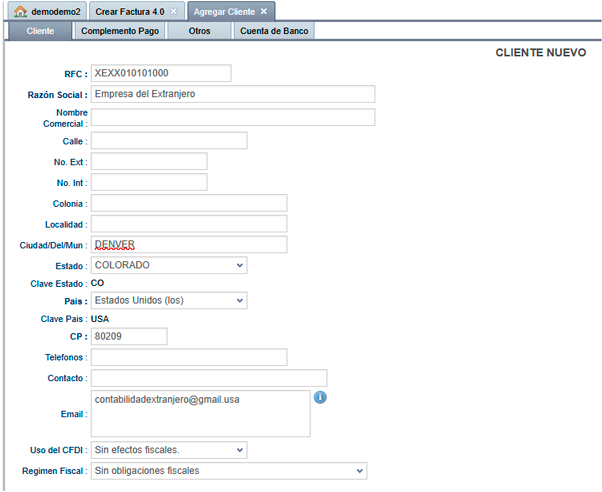Viewport: 602px width, 492px height.
Task: Click the RFC input field
Action: 160,73
